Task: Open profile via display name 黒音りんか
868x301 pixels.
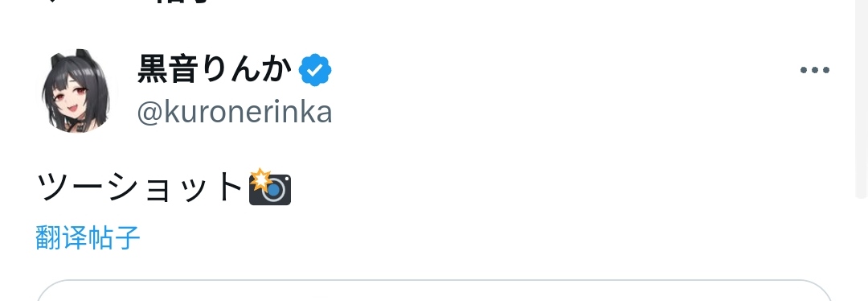Action: pos(215,69)
